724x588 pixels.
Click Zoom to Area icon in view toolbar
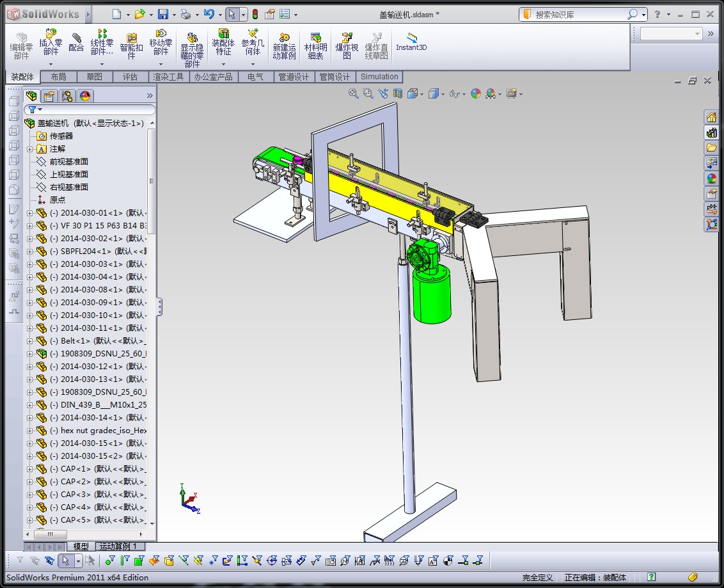point(368,94)
